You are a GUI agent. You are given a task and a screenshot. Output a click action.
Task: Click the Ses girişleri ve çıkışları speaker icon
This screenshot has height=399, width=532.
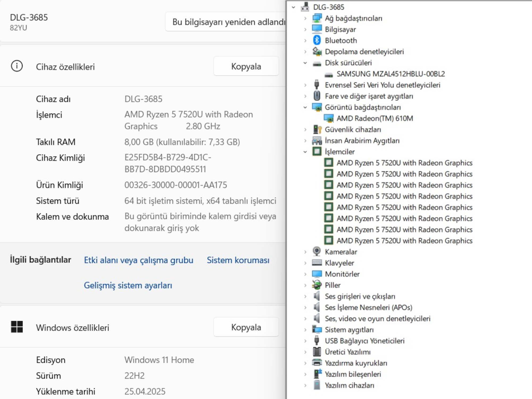coord(317,296)
